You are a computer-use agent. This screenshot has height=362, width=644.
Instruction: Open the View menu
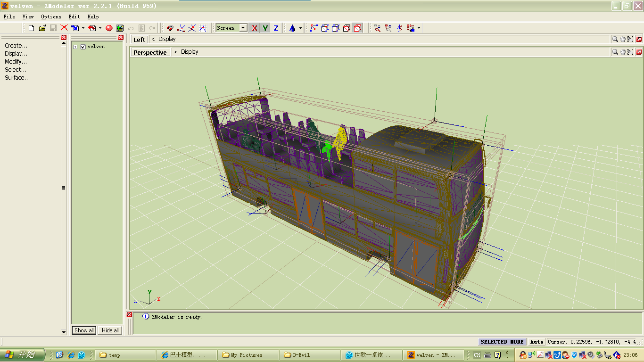point(28,16)
